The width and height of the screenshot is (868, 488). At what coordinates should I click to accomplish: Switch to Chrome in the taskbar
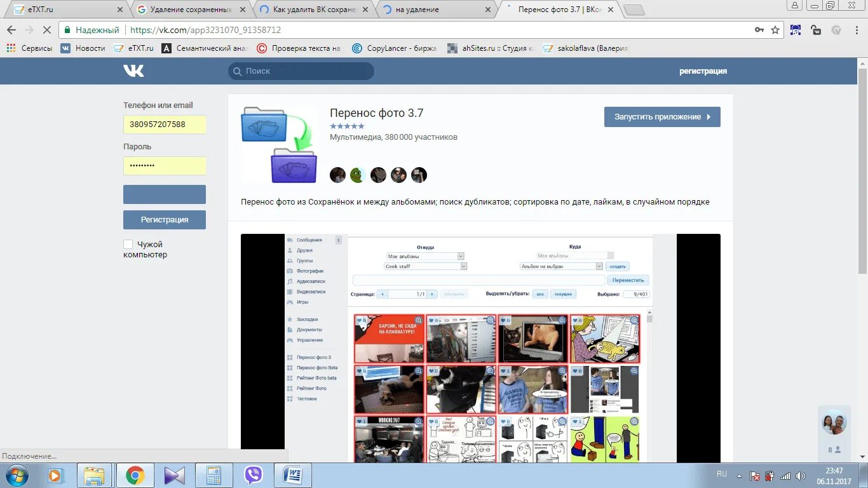tap(135, 475)
